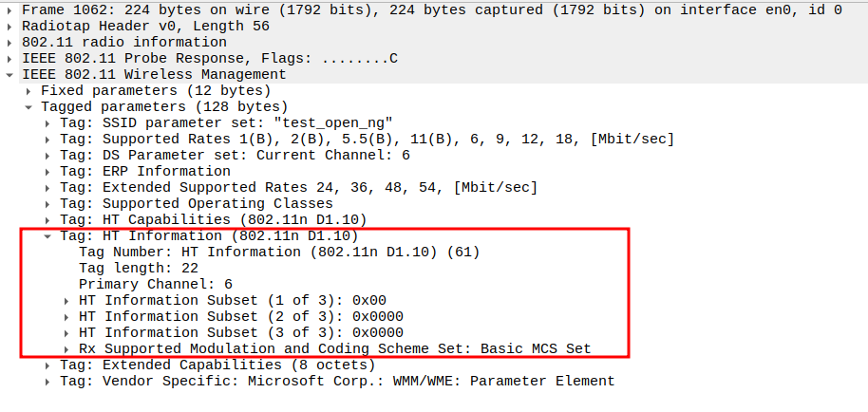
Task: Collapse IEEE 802.11 Wireless Management section
Action: tap(9, 75)
